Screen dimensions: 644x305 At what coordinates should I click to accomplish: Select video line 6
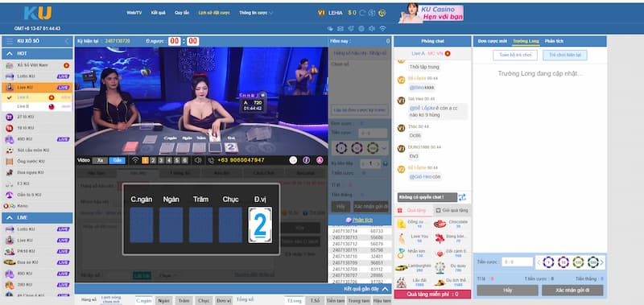(185, 160)
